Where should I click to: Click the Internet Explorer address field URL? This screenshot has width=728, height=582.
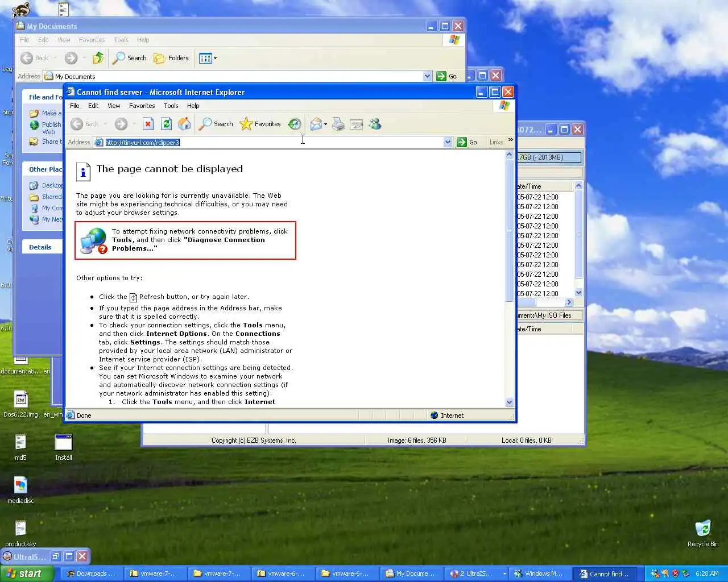(143, 142)
